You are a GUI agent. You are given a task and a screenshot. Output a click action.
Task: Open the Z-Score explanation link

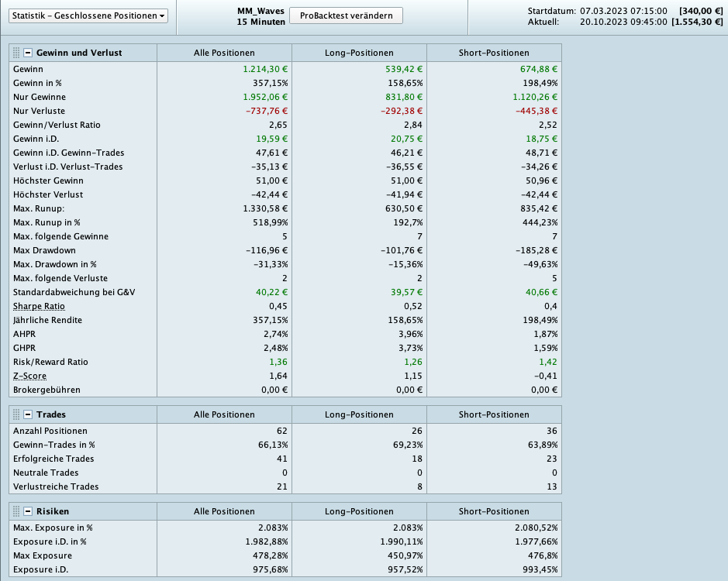(29, 376)
